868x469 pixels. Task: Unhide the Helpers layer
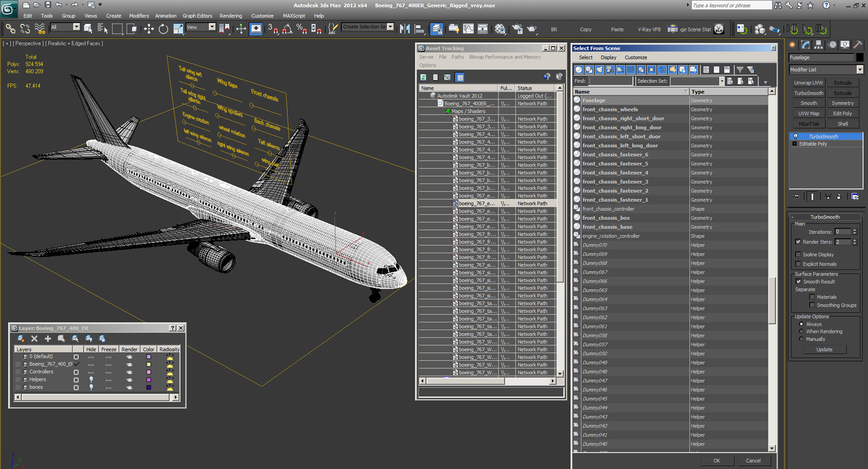[x=91, y=379]
